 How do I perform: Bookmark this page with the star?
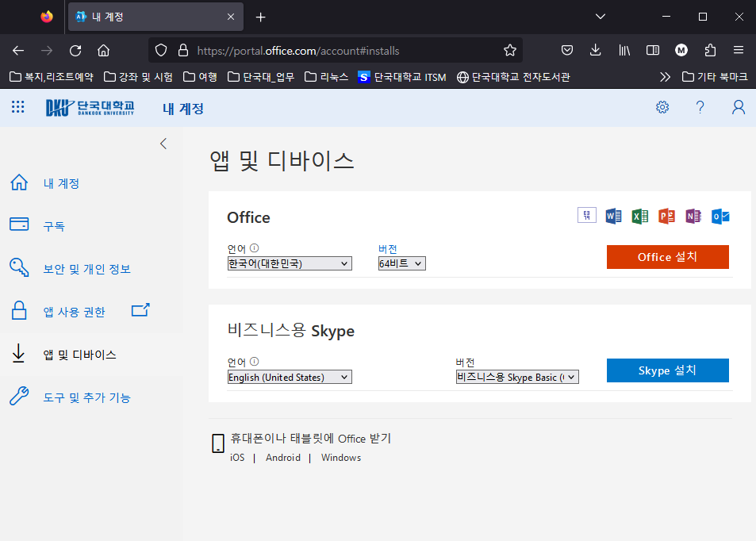509,50
